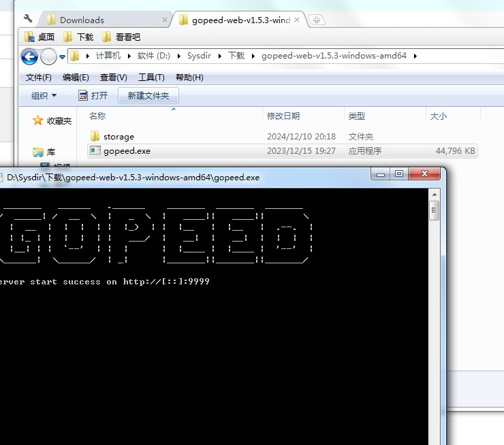The width and height of the screenshot is (504, 445).
Task: Navigate to 下载 in breadcrumb path
Action: [x=236, y=56]
